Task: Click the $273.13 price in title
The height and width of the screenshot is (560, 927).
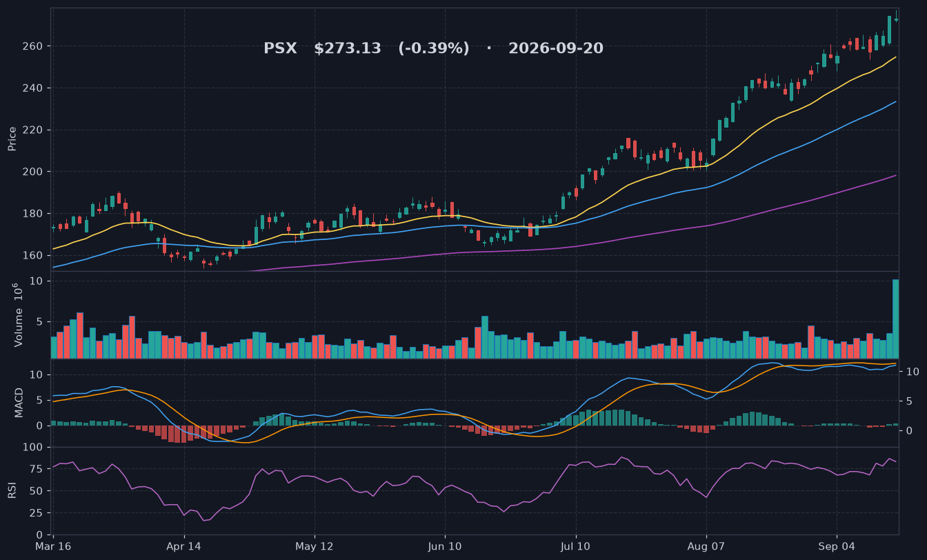Action: tap(348, 48)
